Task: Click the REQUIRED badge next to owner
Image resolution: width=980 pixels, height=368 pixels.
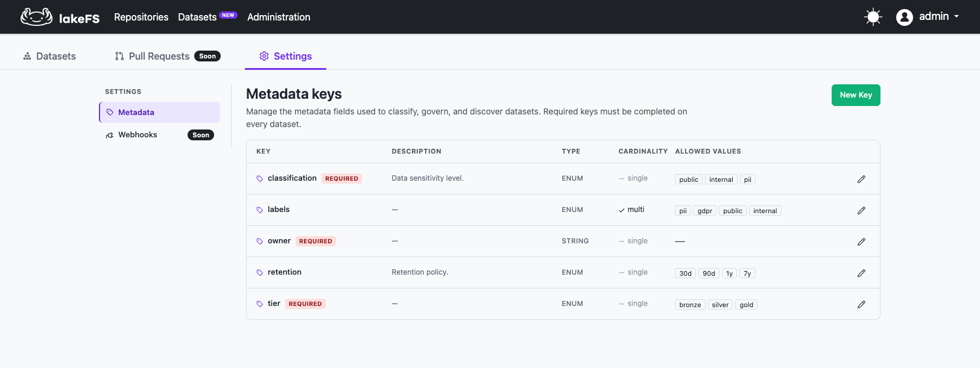Action: (x=315, y=242)
